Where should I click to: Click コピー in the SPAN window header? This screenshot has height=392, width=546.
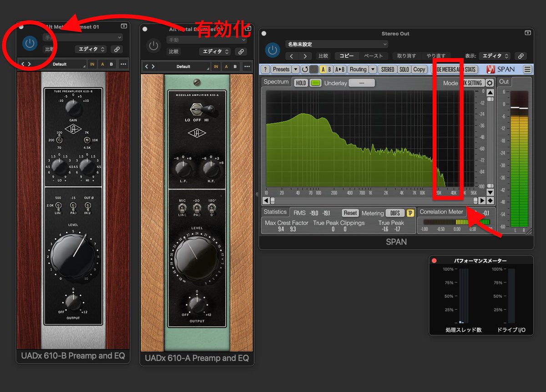point(347,56)
